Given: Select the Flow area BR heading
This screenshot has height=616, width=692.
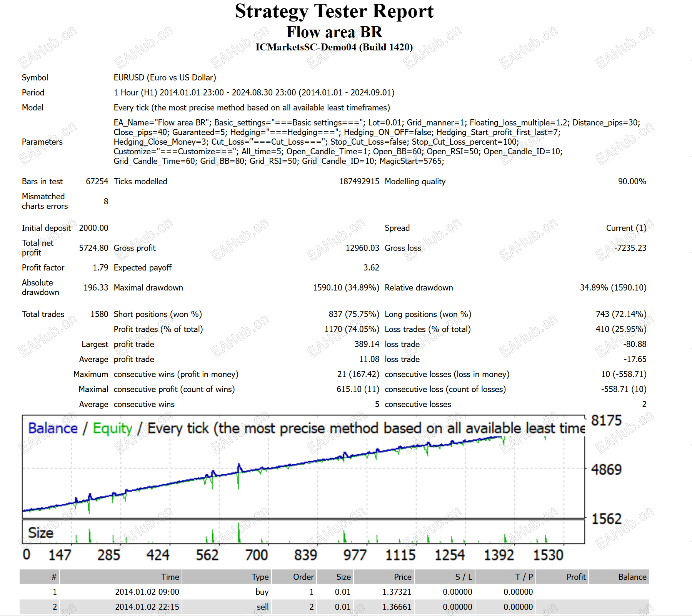Looking at the screenshot, I should (x=334, y=32).
